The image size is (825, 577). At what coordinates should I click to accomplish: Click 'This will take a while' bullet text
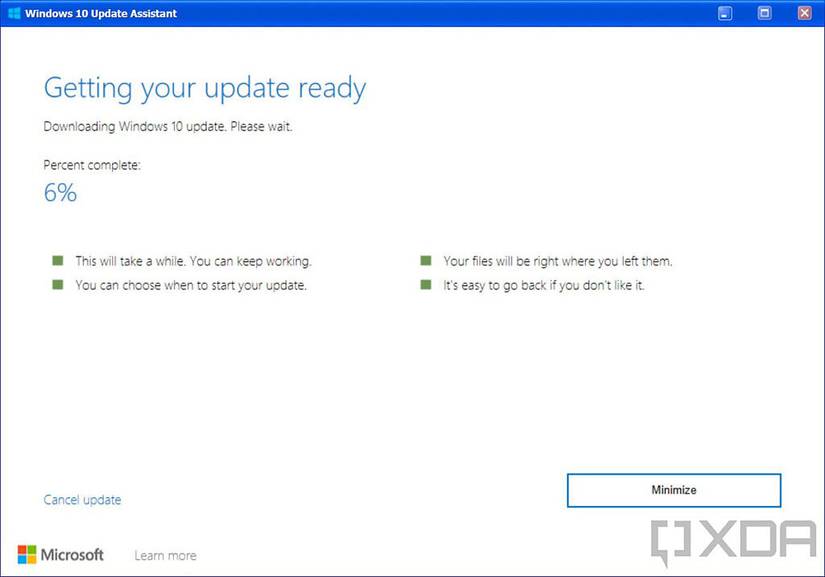coord(193,261)
